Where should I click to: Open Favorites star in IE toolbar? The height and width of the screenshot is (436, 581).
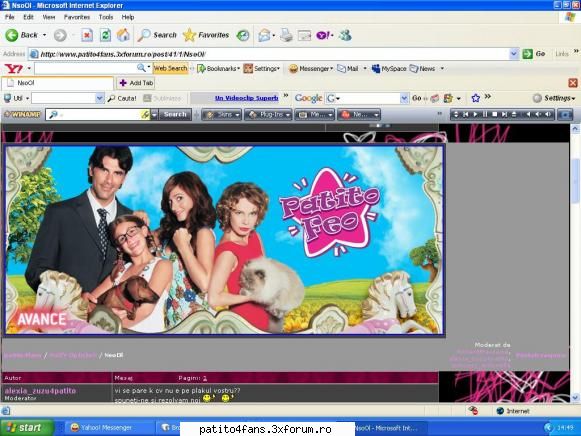coord(206,35)
